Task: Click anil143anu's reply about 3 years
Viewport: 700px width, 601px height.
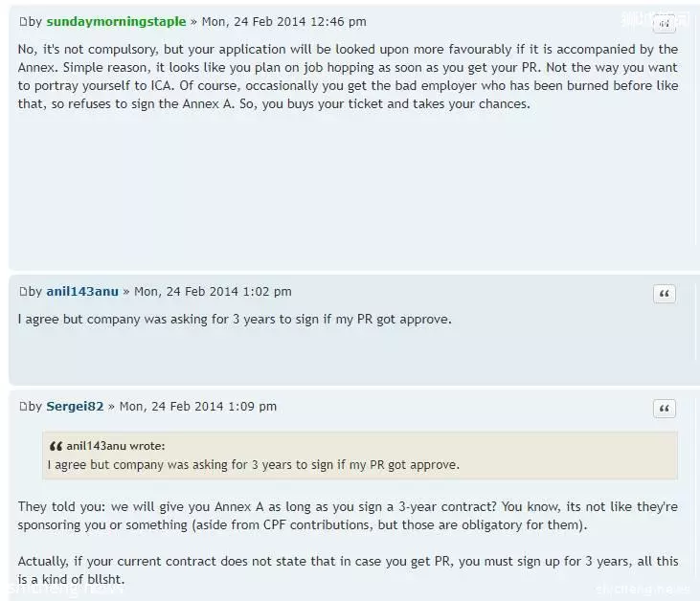Action: (x=235, y=320)
